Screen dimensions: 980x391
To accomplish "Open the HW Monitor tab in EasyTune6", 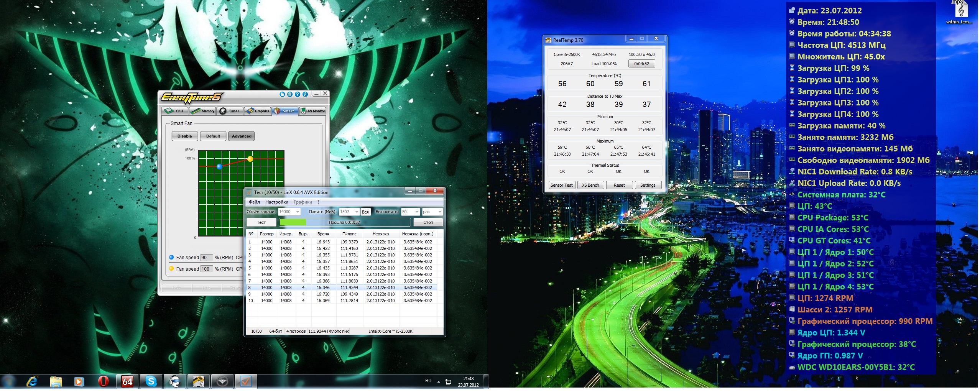I will point(313,111).
